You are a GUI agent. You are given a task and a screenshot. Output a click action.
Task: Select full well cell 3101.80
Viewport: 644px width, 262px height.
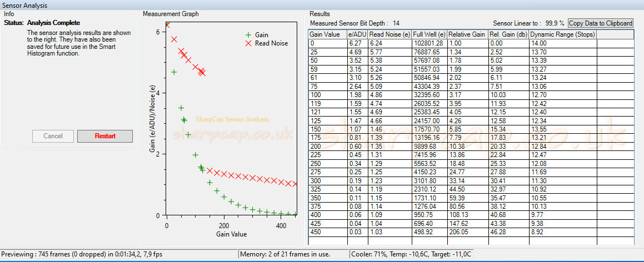point(429,181)
